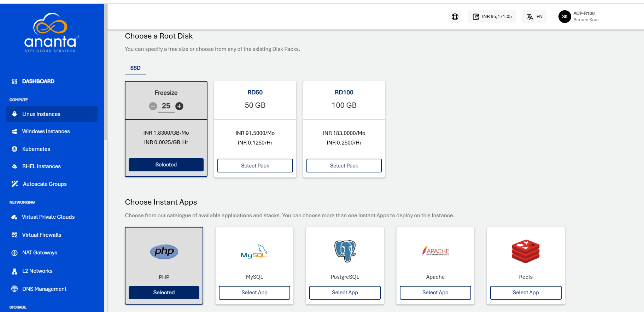Viewport: 644px width, 312px height.
Task: Click the Windows Instances logo icon
Action: (14, 131)
